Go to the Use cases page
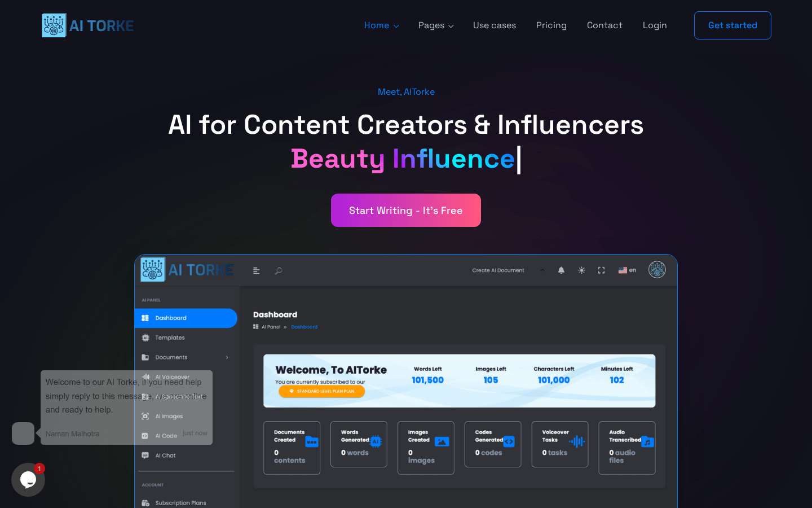812x508 pixels. [x=495, y=25]
